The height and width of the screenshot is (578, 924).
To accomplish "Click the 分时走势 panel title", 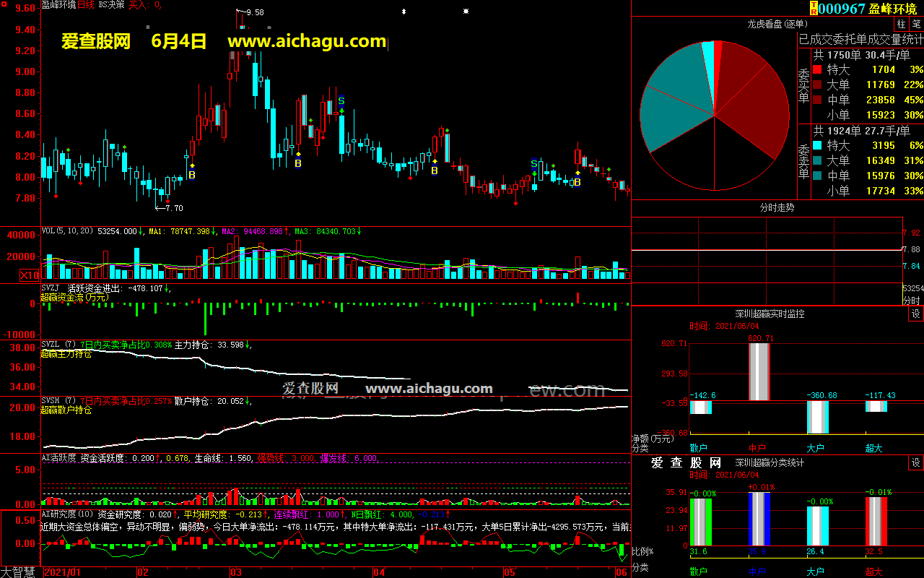I will pyautogui.click(x=777, y=207).
